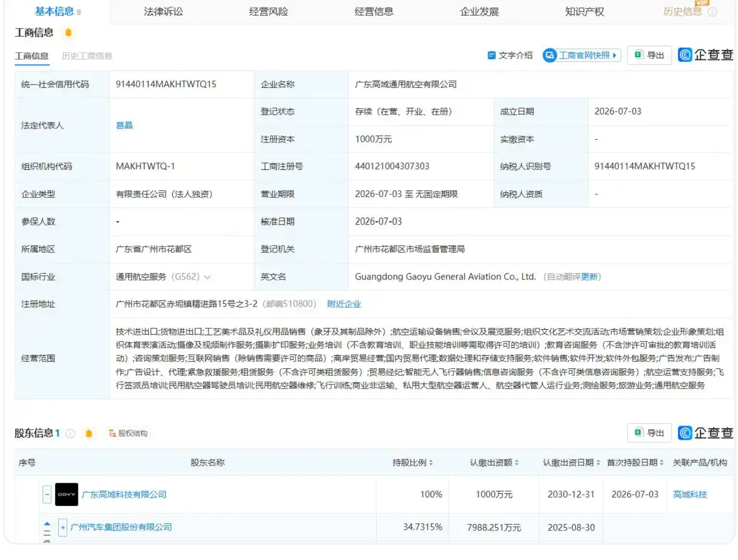Open 工商官网快照 snapshot

coord(582,55)
